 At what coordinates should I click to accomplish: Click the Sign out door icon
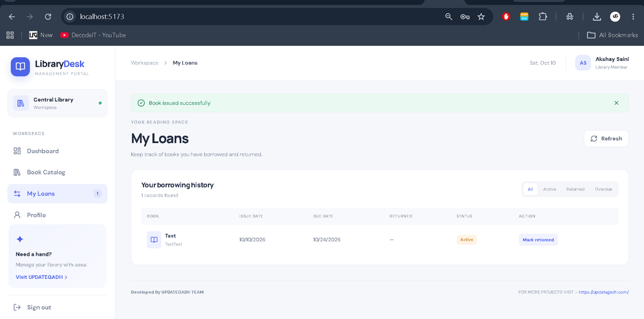(x=17, y=307)
